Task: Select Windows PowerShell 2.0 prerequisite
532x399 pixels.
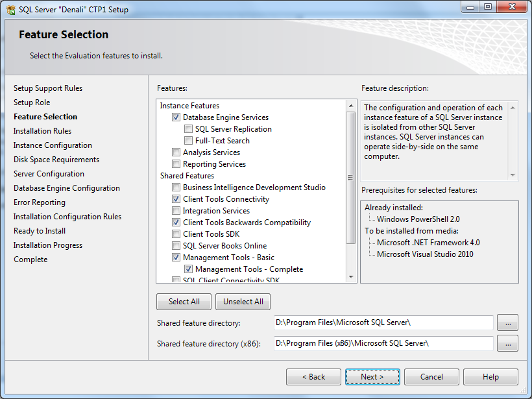Action: [418, 219]
